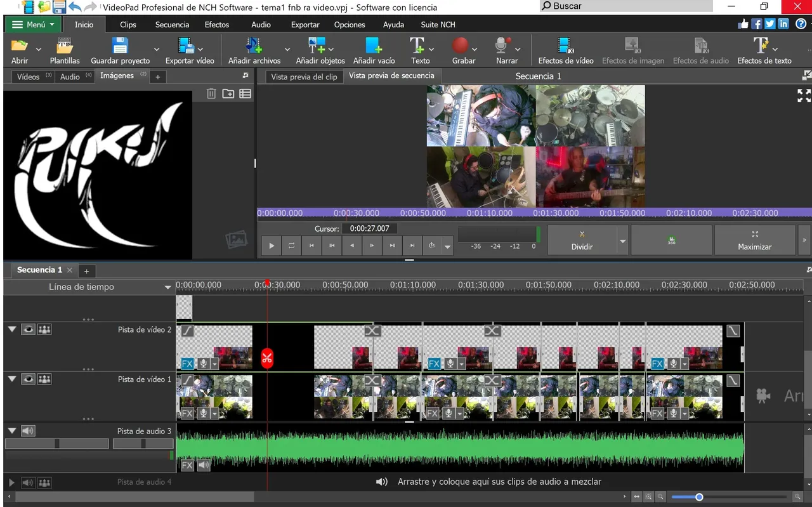Click the Maximizar button
The image size is (812, 507).
click(754, 240)
